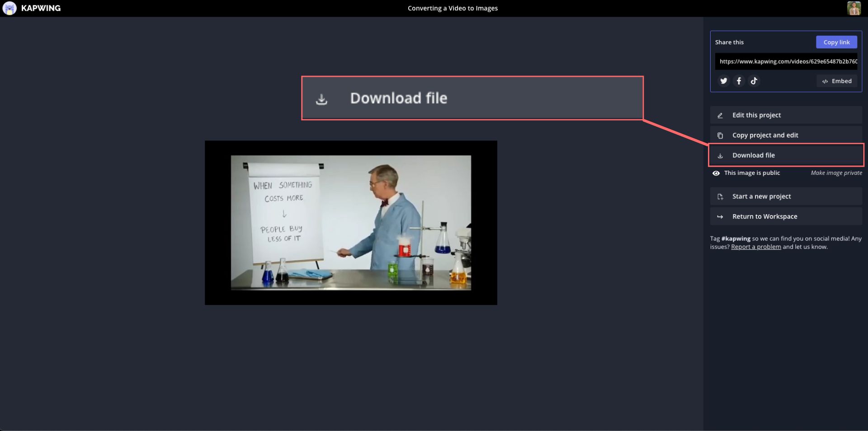Share the image on Facebook
The width and height of the screenshot is (868, 431).
point(739,81)
